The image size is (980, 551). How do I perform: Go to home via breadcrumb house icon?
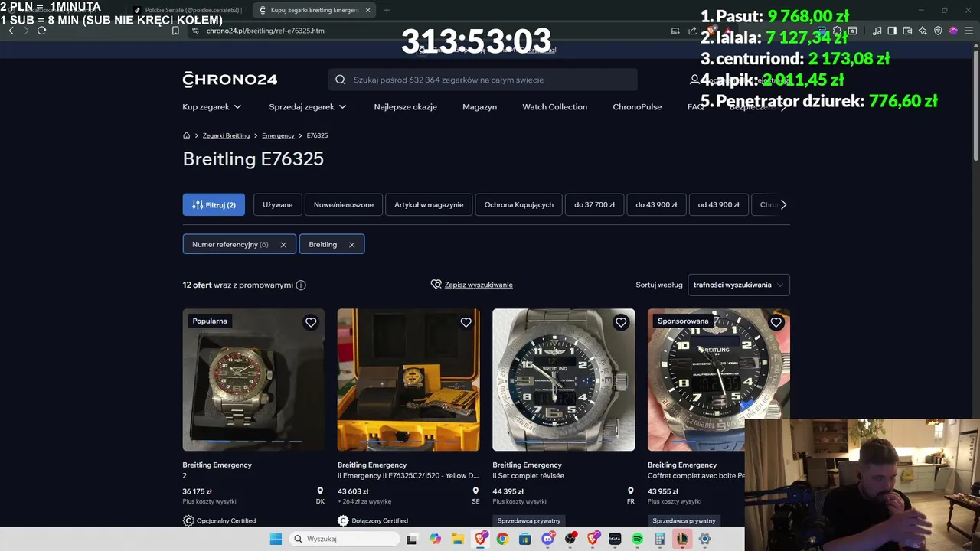coord(186,135)
